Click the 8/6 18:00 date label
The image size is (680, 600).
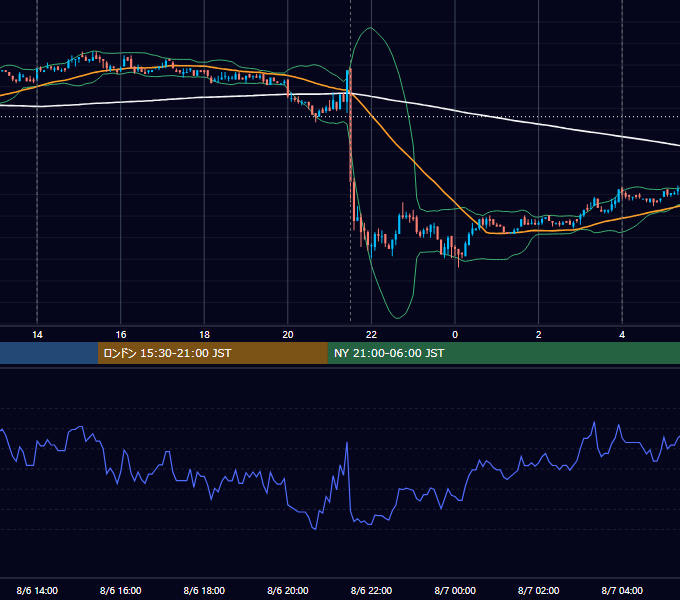point(204,590)
